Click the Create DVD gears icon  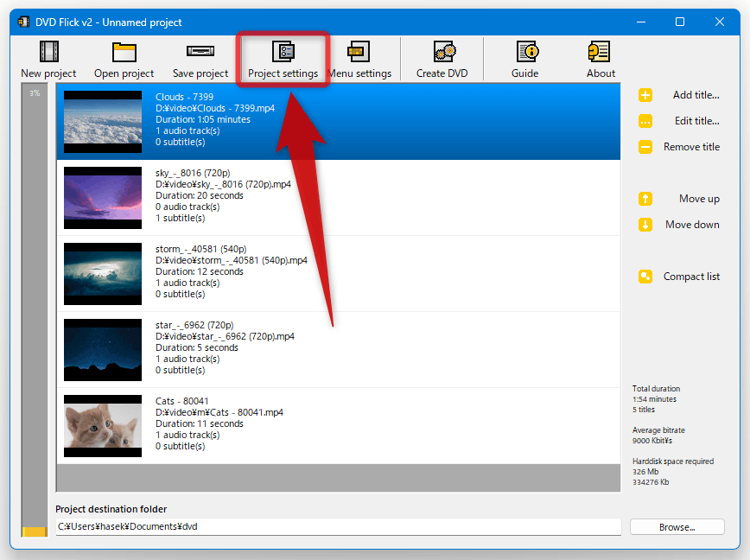444,52
